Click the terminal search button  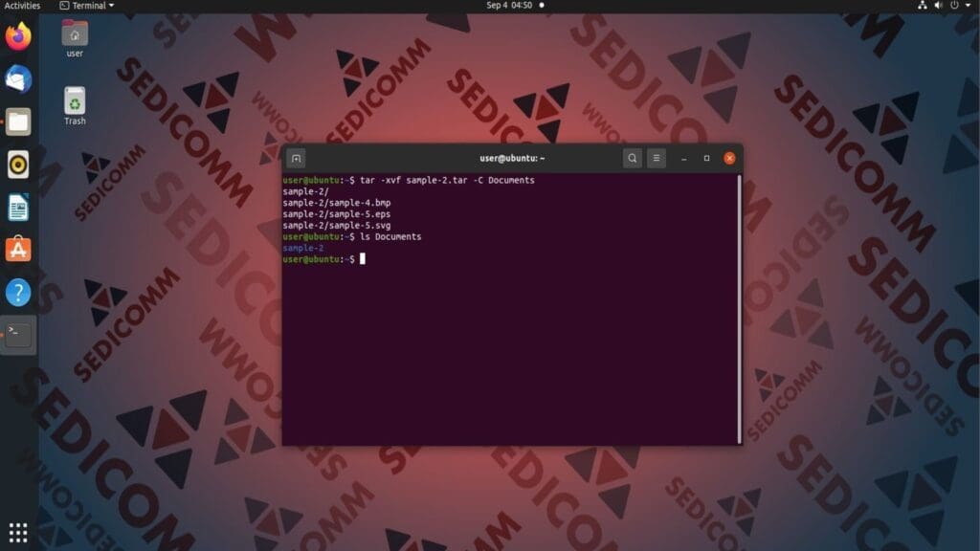click(x=632, y=158)
